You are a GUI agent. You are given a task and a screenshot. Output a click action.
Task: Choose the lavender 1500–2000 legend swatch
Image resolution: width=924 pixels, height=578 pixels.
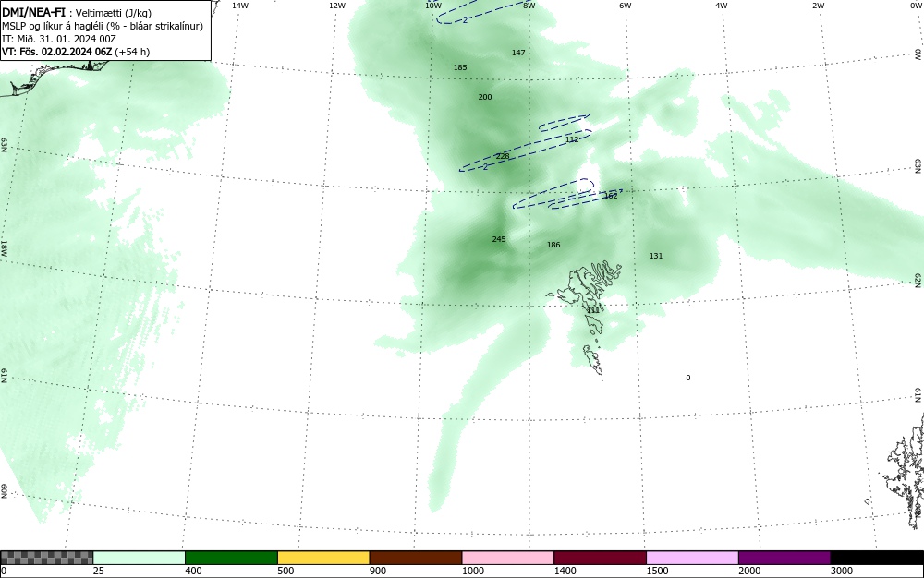[692, 558]
